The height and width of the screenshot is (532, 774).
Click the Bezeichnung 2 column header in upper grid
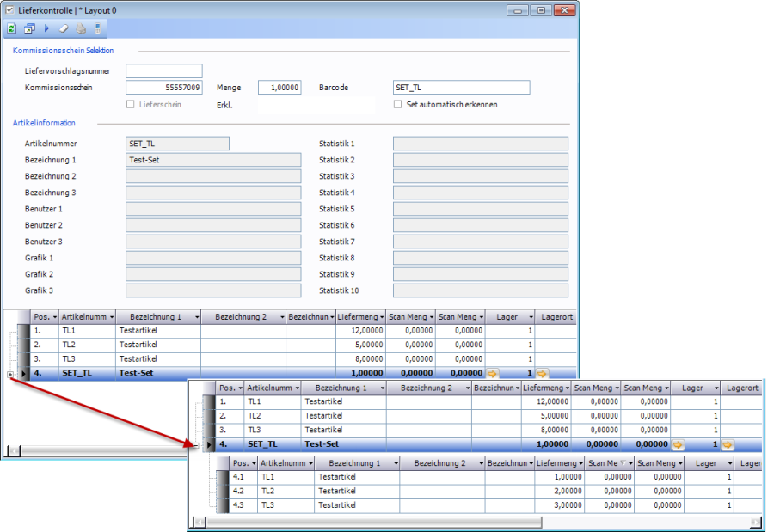pyautogui.click(x=243, y=317)
